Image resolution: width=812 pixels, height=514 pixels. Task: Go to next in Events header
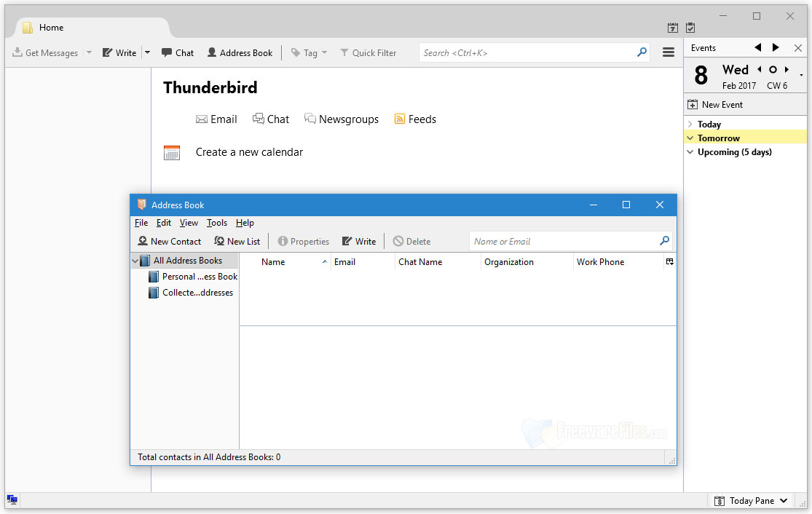tap(776, 47)
